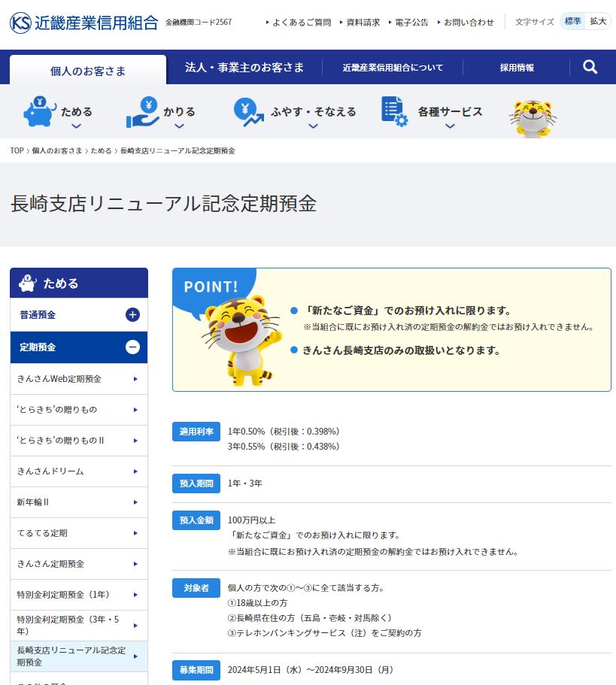The height and width of the screenshot is (685, 616).
Task: Go to the TOP breadcrumb
Action: [17, 150]
